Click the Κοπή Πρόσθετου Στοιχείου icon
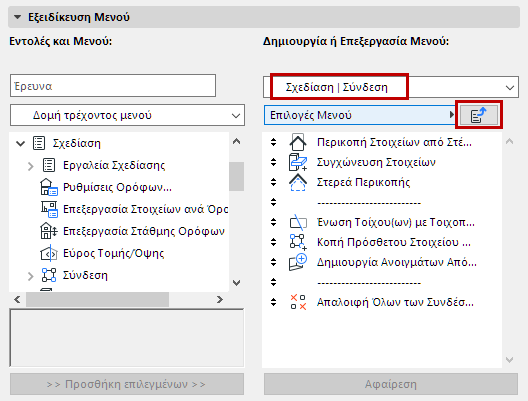 tap(298, 242)
